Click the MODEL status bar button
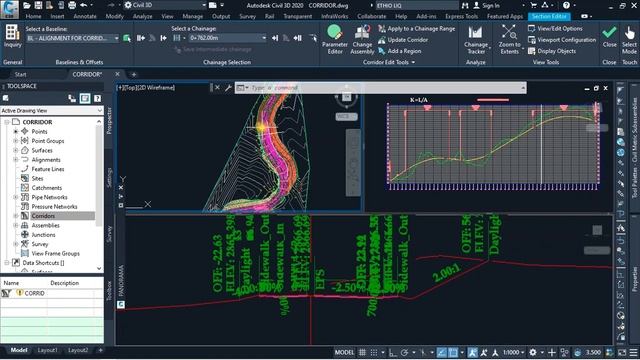Image resolution: width=640 pixels, height=360 pixels. 344,352
